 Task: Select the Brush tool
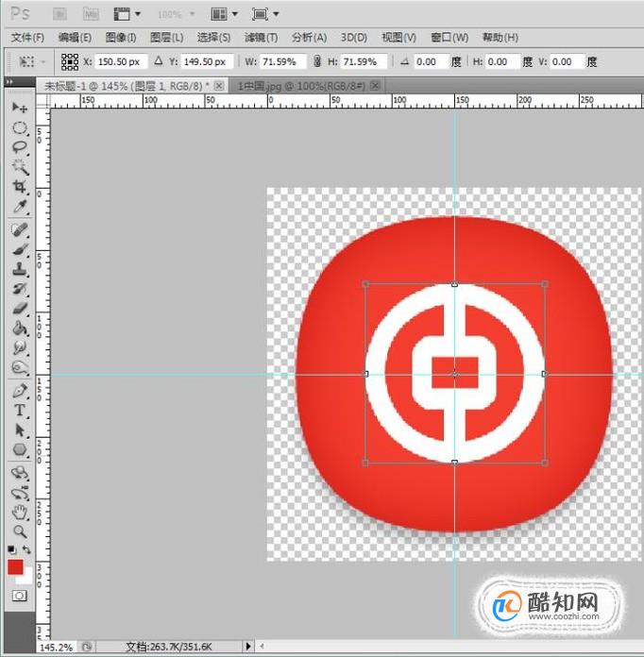click(x=19, y=250)
